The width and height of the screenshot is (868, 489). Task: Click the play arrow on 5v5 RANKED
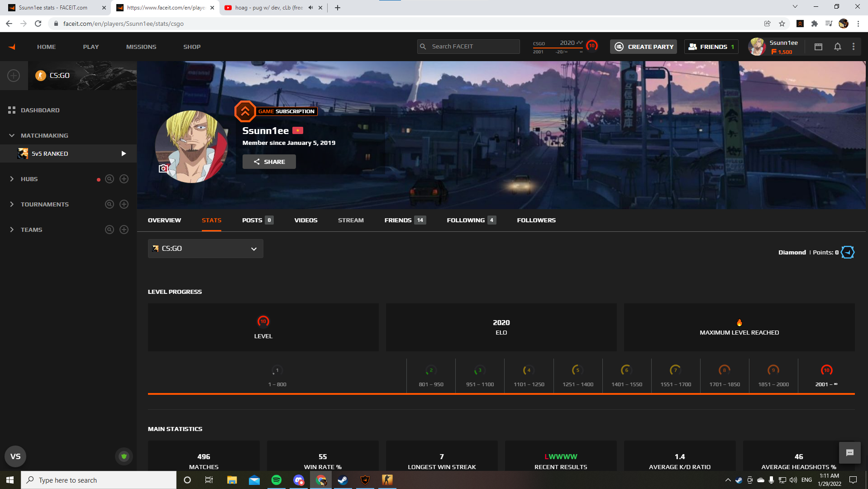tap(124, 153)
